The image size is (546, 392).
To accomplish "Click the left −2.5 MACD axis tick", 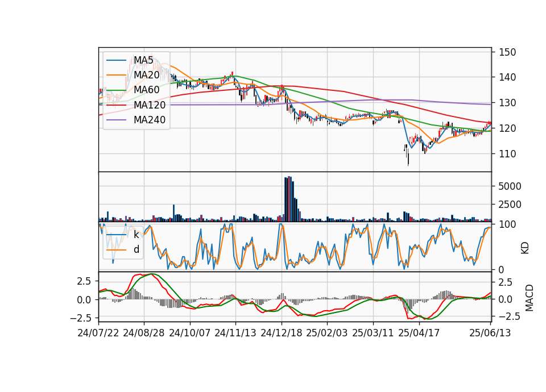I will point(80,318).
